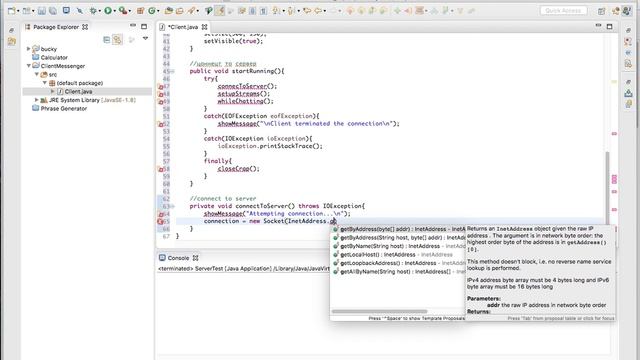Screen dimensions: 640x360
Task: Click the green Run button
Action: point(108,11)
